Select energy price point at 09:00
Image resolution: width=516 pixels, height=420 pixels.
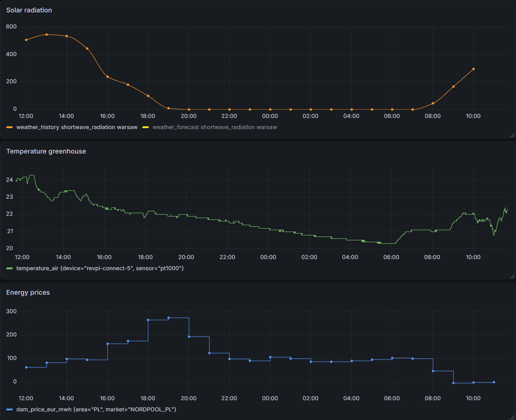[x=454, y=383]
